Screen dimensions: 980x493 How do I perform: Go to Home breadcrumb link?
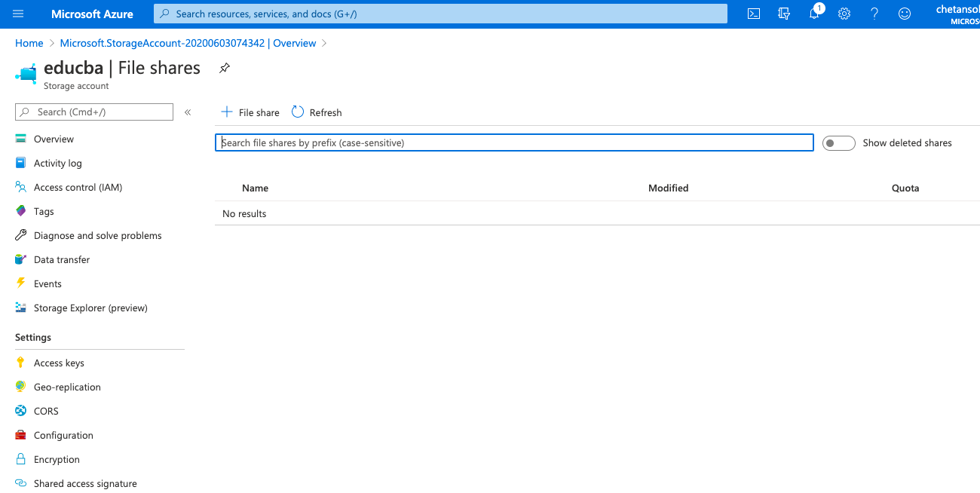click(29, 43)
